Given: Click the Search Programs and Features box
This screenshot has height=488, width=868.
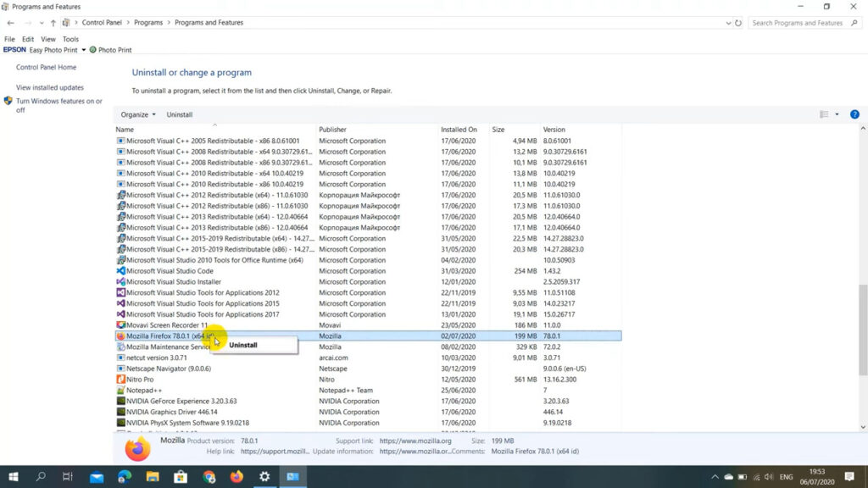Looking at the screenshot, I should point(801,23).
